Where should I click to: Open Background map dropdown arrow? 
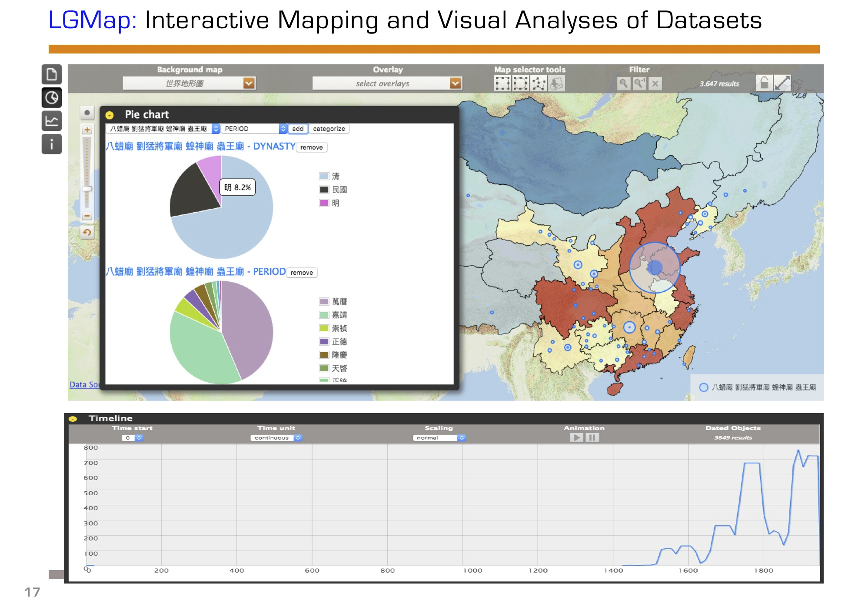[249, 83]
